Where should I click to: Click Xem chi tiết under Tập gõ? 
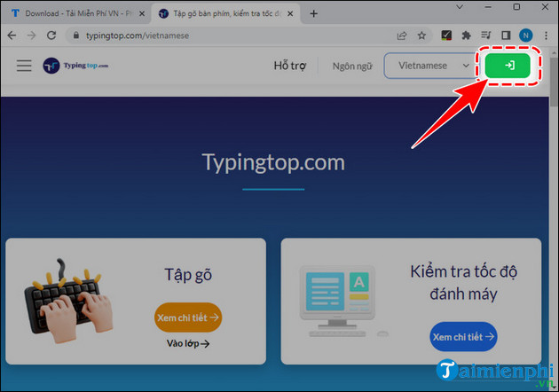[x=188, y=317]
